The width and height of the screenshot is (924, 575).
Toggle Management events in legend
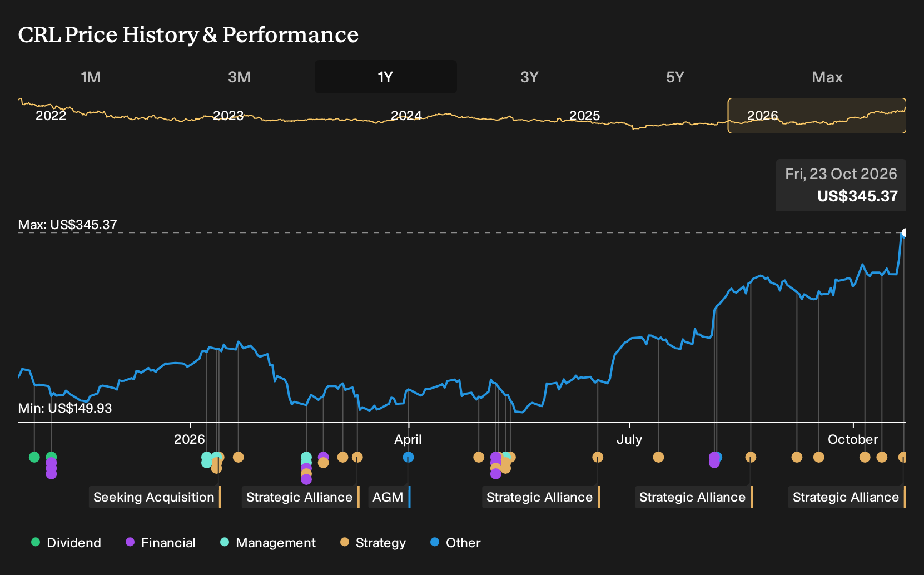point(268,543)
